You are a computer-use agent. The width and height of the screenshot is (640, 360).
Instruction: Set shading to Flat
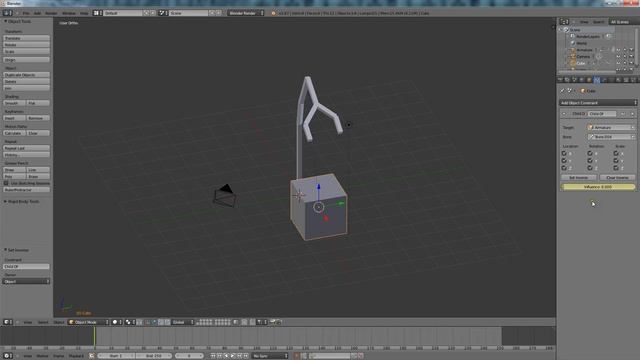point(38,103)
